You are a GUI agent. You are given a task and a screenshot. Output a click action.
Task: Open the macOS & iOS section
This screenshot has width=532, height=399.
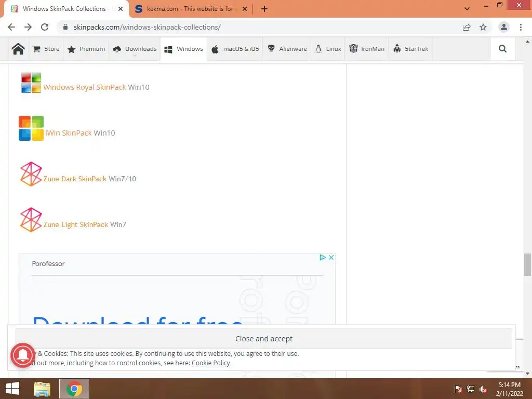tap(235, 49)
